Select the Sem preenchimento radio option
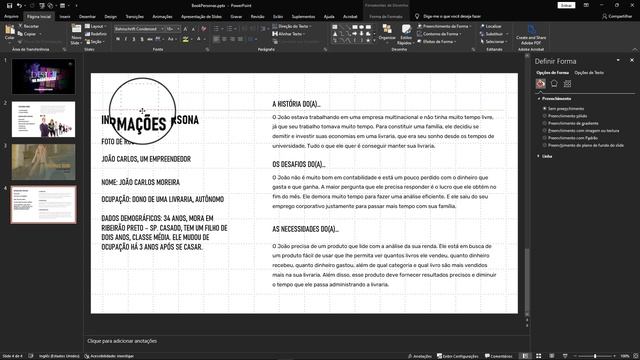The height and width of the screenshot is (360, 640). coord(544,109)
